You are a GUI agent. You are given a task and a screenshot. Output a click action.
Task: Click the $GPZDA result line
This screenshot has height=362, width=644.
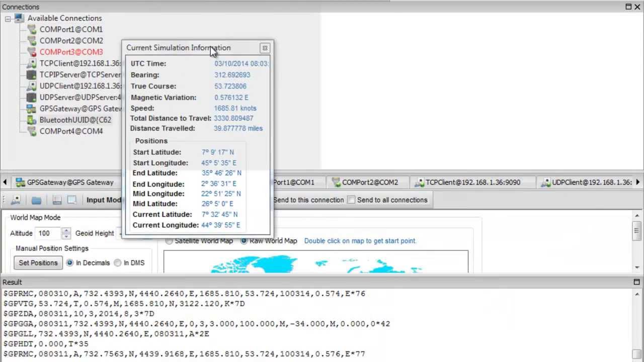pos(78,314)
